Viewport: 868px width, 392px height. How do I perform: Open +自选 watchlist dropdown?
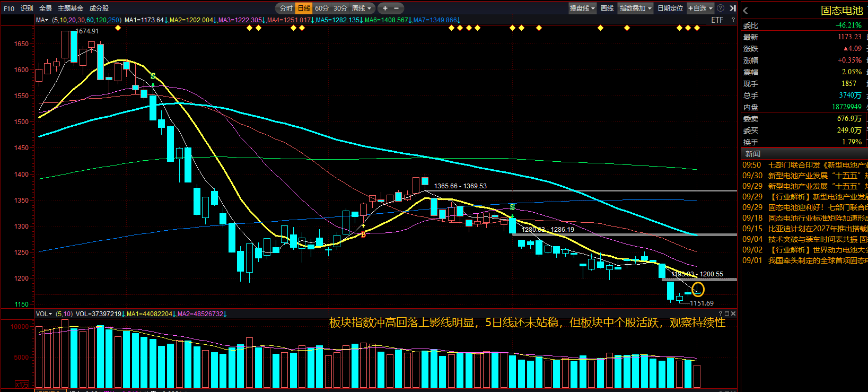tap(700, 8)
